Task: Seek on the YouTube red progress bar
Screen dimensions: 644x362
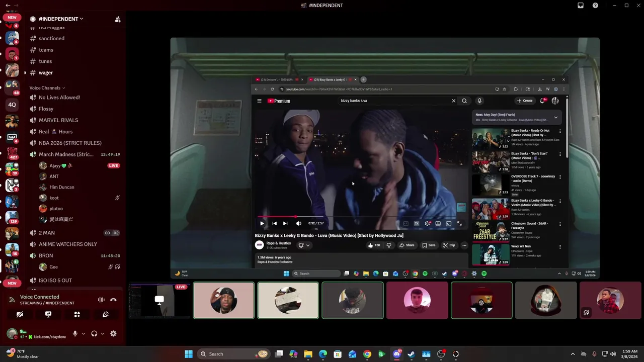Action: coord(361,217)
